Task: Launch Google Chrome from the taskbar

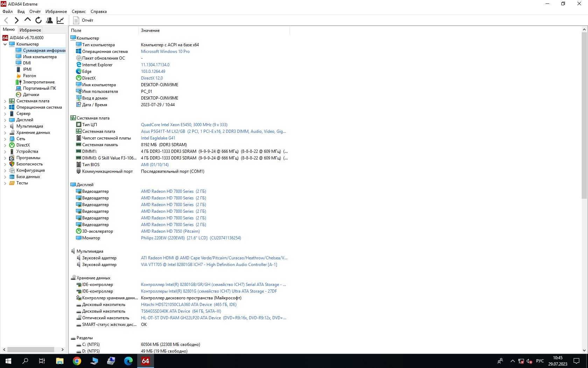Action: 77,361
